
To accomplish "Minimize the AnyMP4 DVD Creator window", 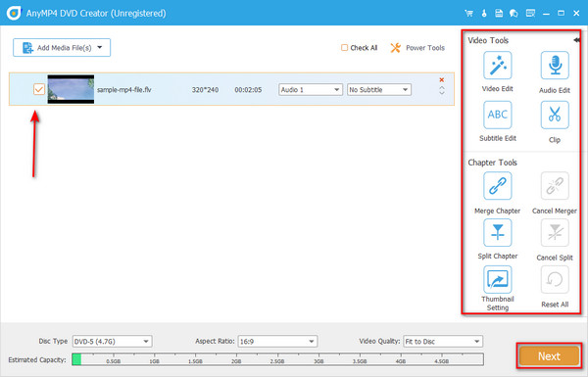I will coord(546,14).
